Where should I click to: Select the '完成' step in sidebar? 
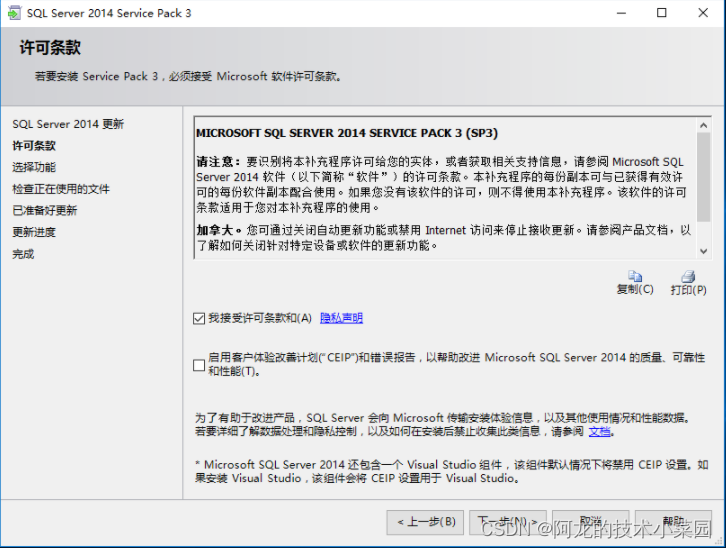point(23,254)
